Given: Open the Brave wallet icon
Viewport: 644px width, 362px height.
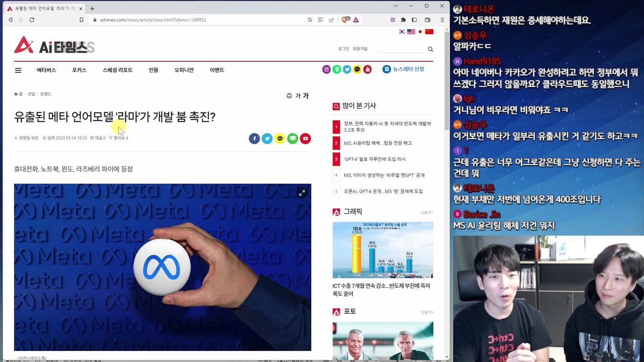Looking at the screenshot, I should tap(428, 20).
